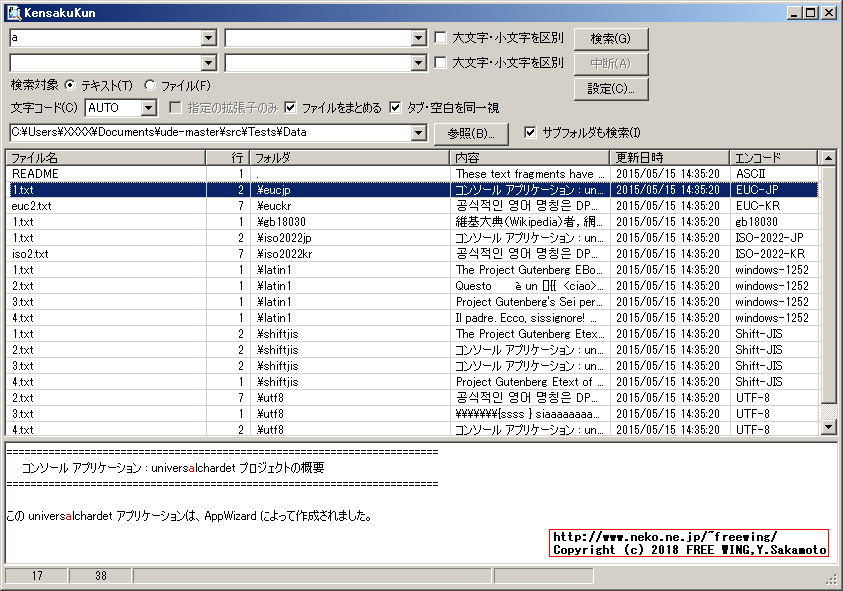Select the iso2.txt result row

(x=412, y=254)
